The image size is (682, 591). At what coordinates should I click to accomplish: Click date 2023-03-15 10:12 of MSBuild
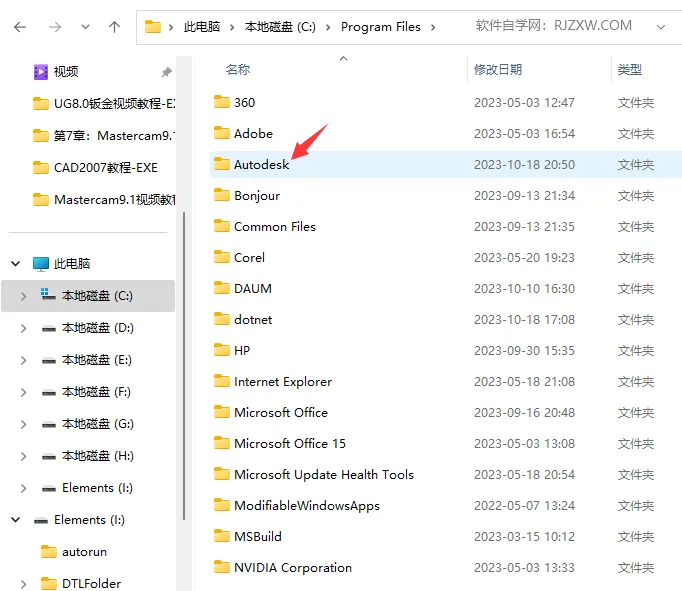[x=525, y=537]
